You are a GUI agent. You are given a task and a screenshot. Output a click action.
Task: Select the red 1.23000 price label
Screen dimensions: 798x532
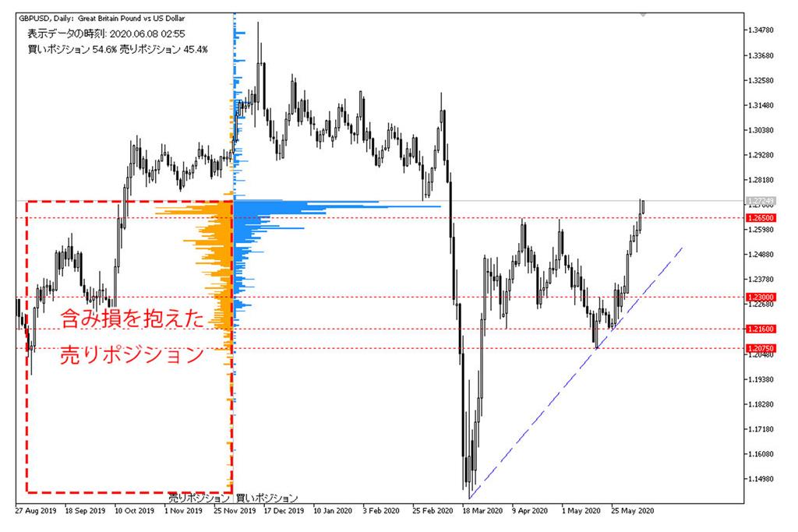click(760, 298)
